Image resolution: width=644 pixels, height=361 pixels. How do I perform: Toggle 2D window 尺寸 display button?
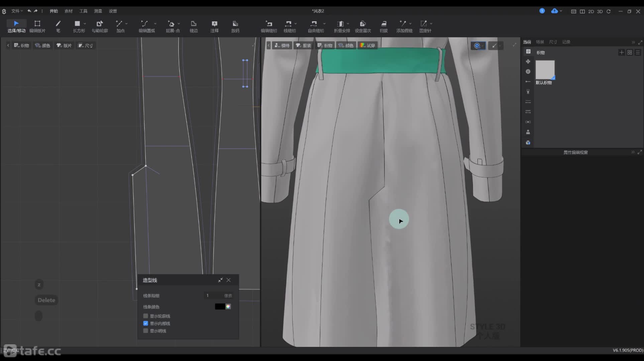(x=85, y=45)
